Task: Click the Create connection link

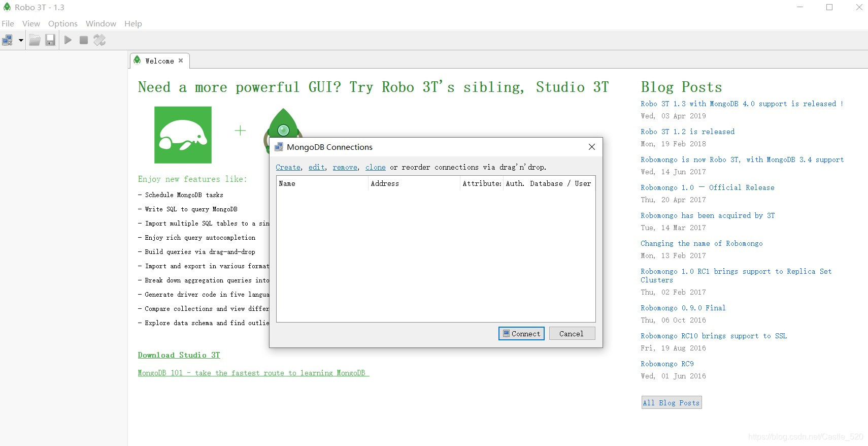Action: coord(288,167)
